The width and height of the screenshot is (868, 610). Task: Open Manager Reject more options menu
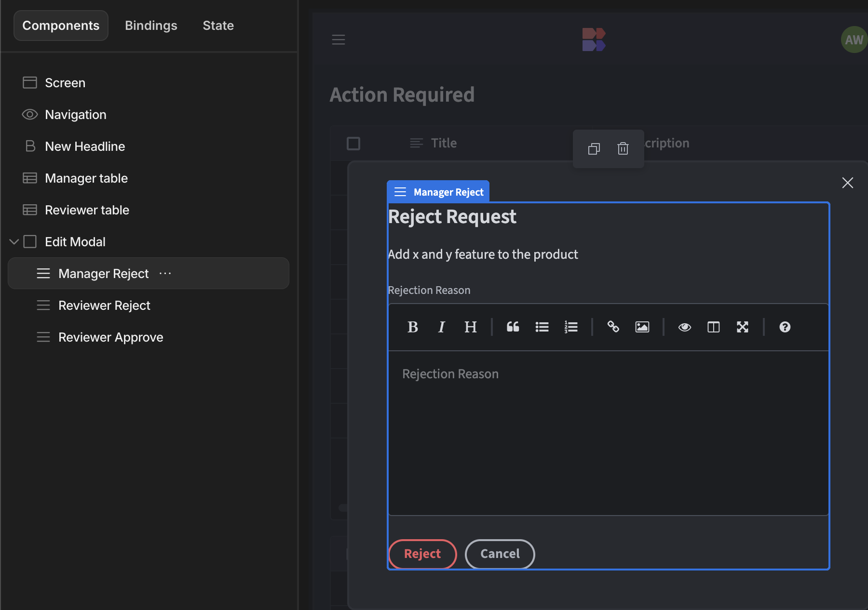tap(165, 274)
